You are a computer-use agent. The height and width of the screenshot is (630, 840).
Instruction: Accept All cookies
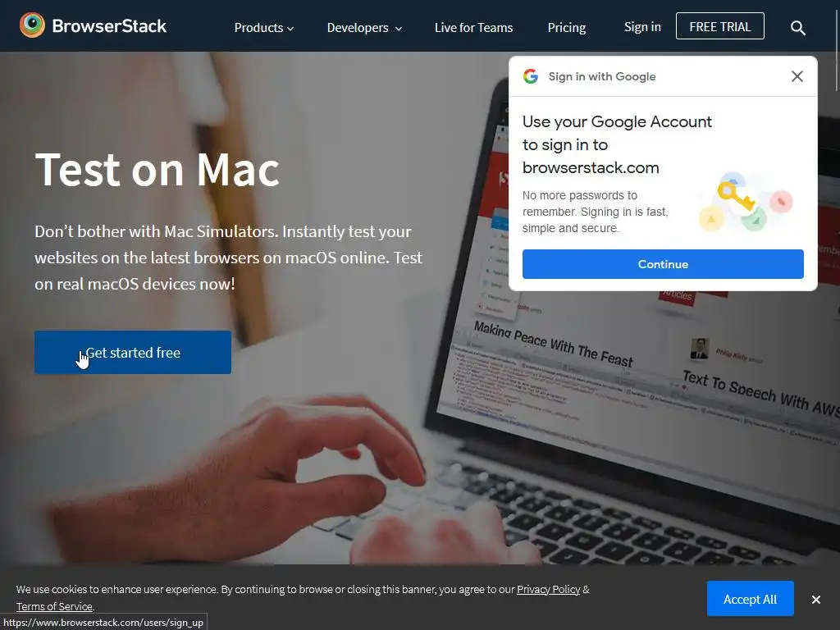coord(750,599)
